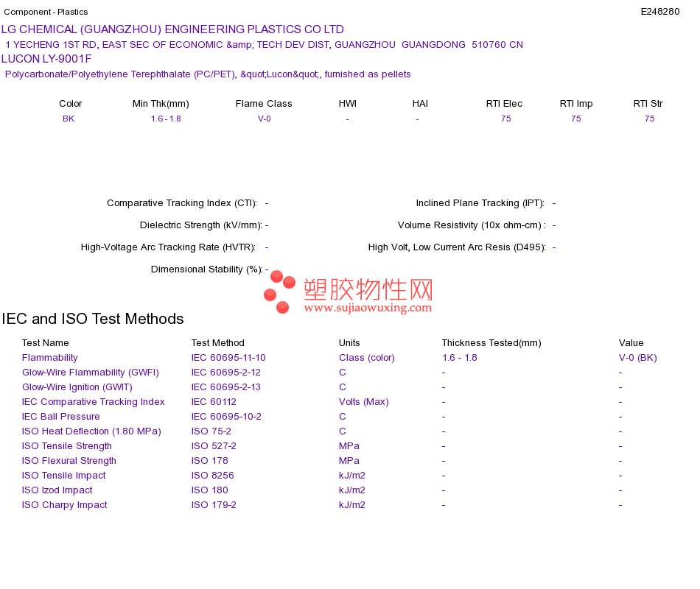
Task: Click the E248280 file number
Action: click(x=659, y=12)
